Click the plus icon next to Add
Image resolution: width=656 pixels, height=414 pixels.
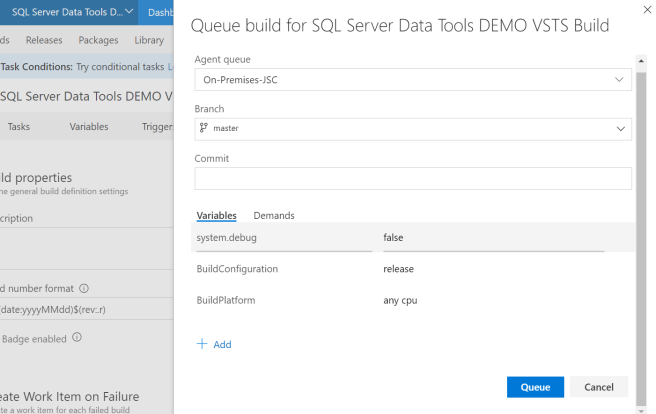202,344
